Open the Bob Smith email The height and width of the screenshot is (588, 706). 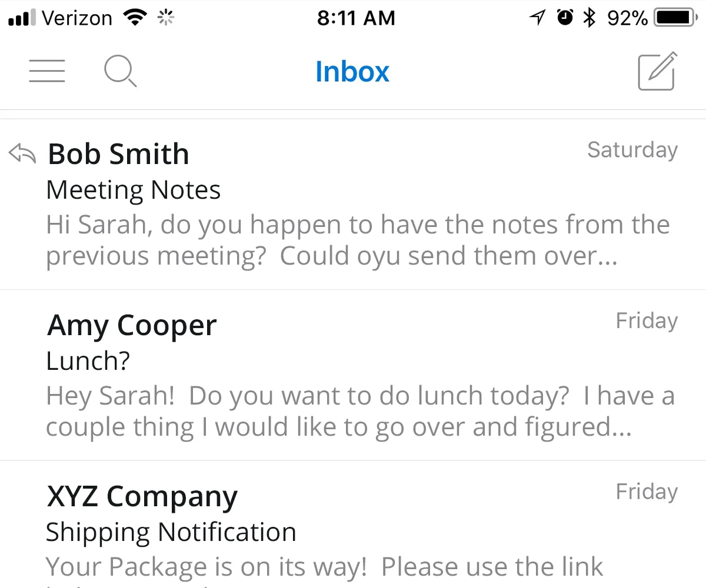click(x=353, y=204)
